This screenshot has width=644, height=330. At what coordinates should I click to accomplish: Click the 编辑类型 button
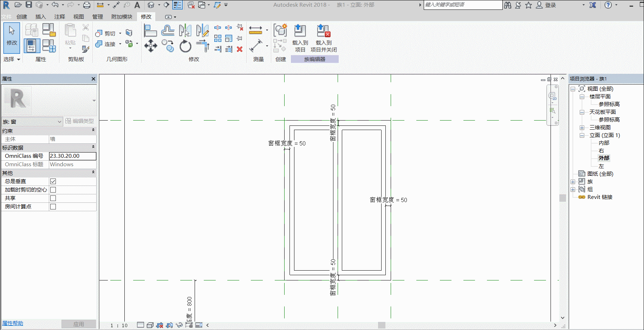coord(80,121)
